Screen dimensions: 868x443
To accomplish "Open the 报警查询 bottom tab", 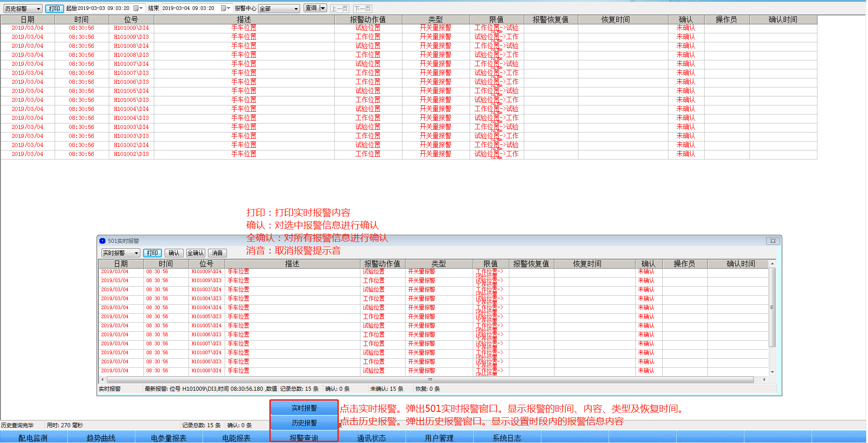I will click(304, 438).
